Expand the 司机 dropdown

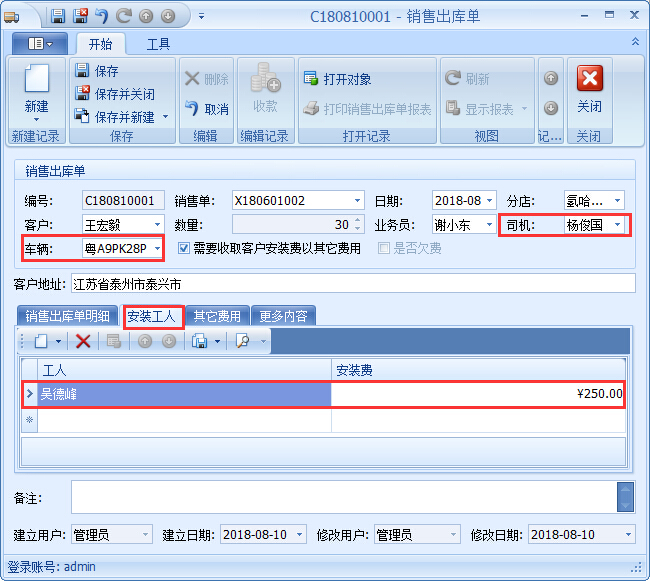tap(618, 225)
